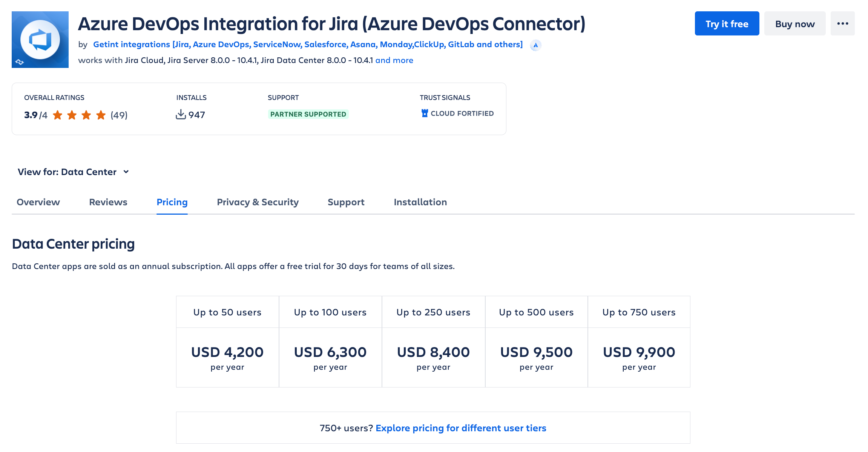Screen dimensions: 868x452
Task: Switch to the Overview tab
Action: tap(38, 202)
